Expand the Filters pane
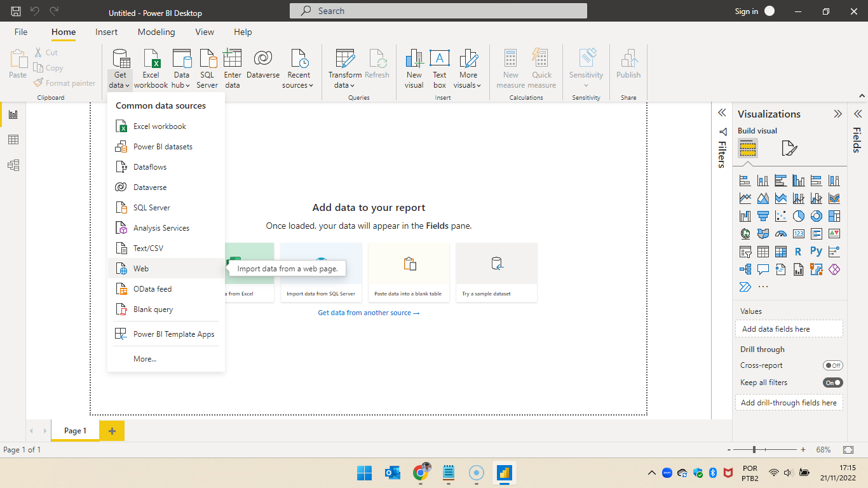 [722, 112]
